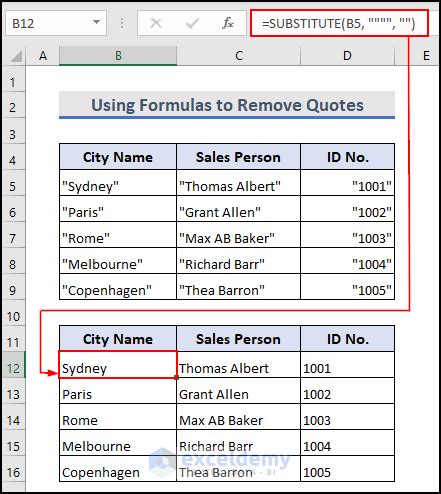
Task: Click cell containing Rome in row 14
Action: [118, 417]
